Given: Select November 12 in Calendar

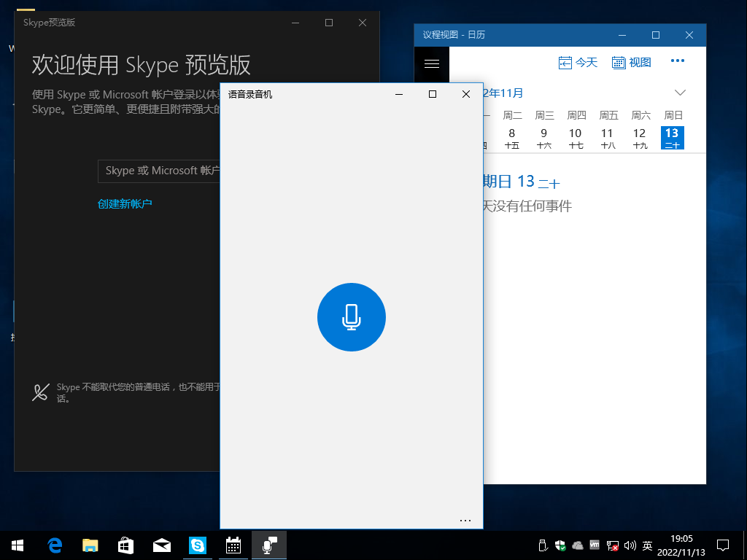Looking at the screenshot, I should [639, 138].
